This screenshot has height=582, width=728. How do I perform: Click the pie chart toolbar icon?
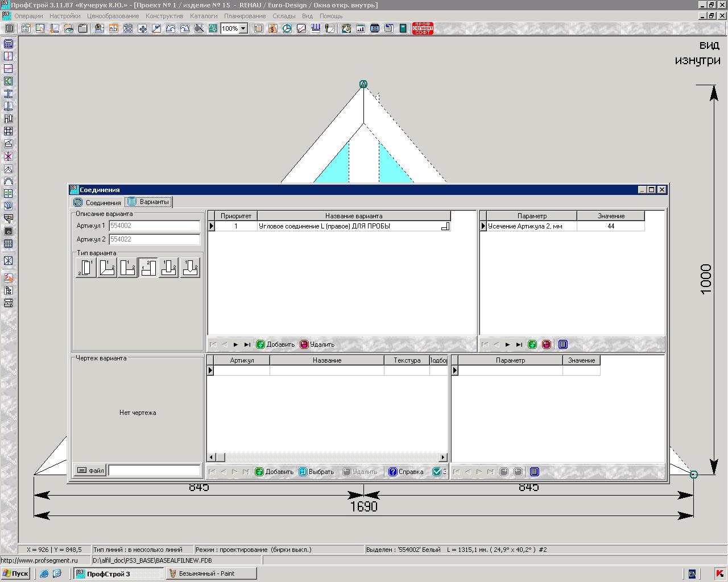287,28
